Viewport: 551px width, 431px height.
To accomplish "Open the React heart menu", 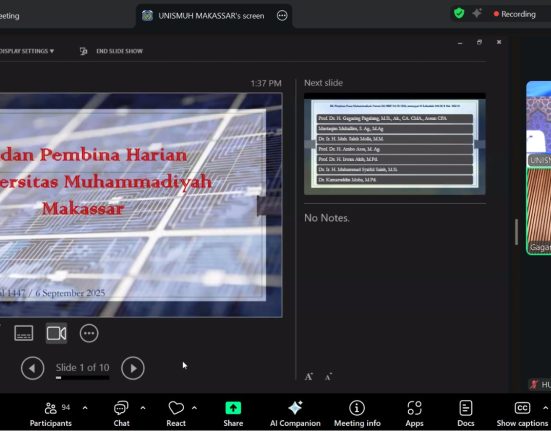I will click(176, 414).
